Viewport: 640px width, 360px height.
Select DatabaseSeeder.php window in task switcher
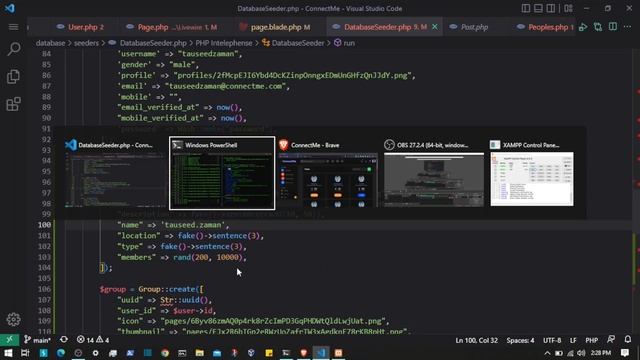(115, 173)
